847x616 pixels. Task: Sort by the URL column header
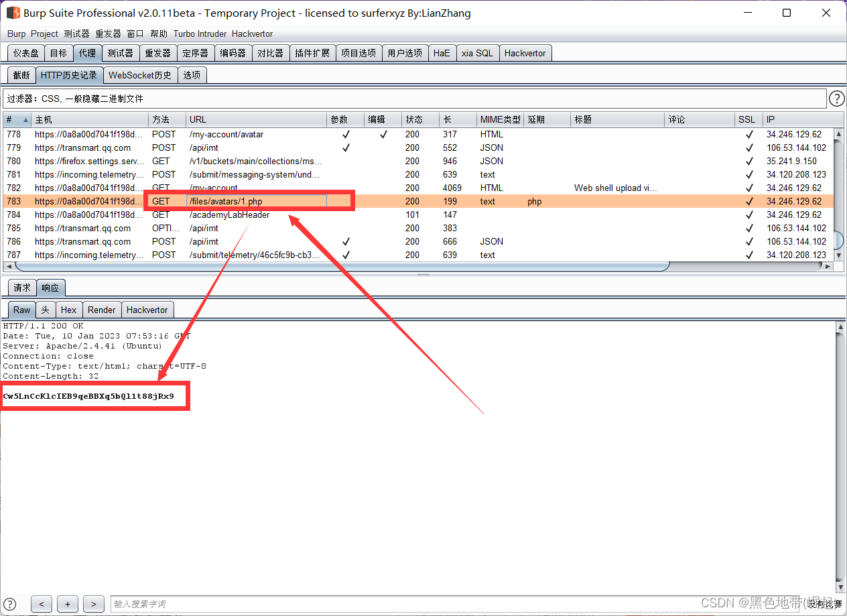(256, 119)
